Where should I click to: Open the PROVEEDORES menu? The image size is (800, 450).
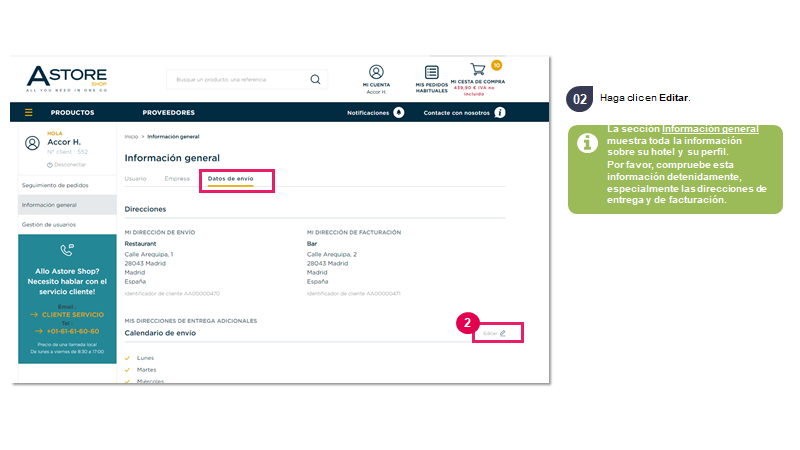(x=168, y=112)
